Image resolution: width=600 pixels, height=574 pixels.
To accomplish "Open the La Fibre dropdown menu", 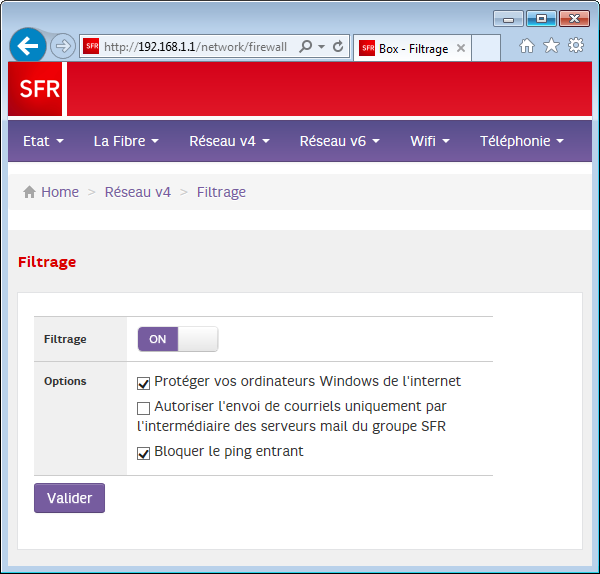I will point(126,141).
